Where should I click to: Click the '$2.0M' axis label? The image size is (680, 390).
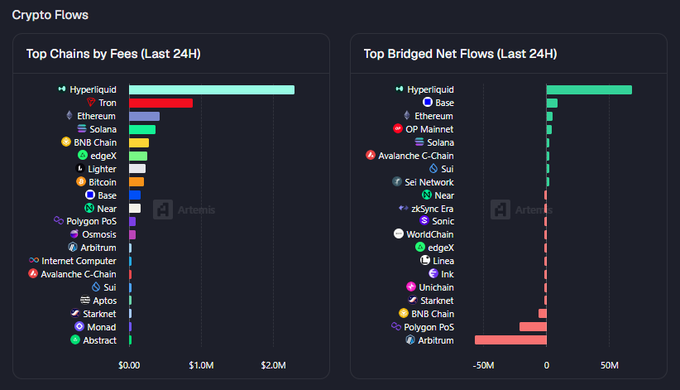(273, 365)
